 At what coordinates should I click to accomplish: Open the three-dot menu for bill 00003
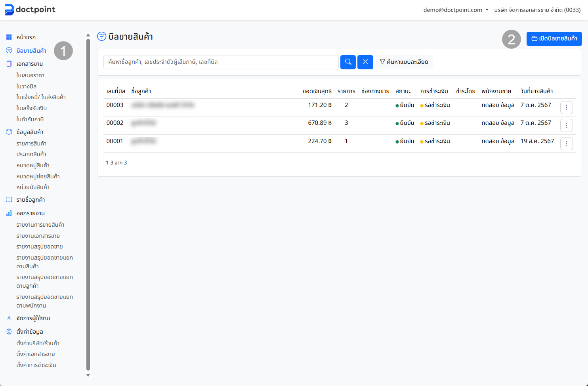click(566, 107)
